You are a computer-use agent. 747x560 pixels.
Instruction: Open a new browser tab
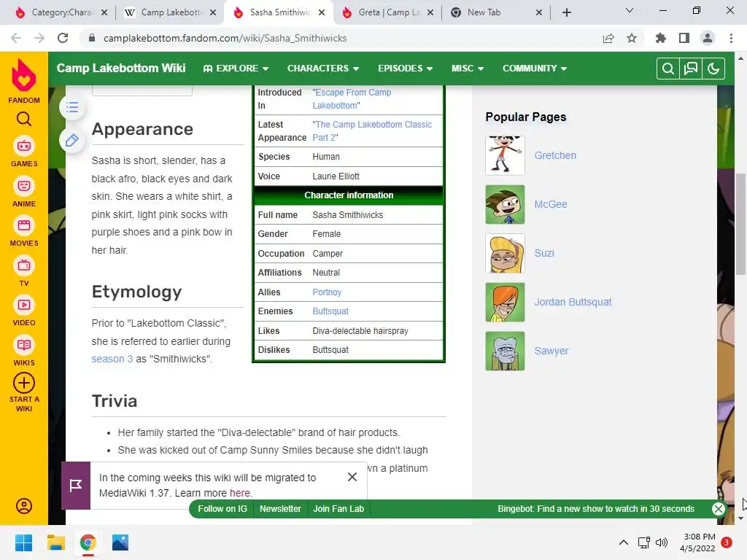pyautogui.click(x=566, y=12)
